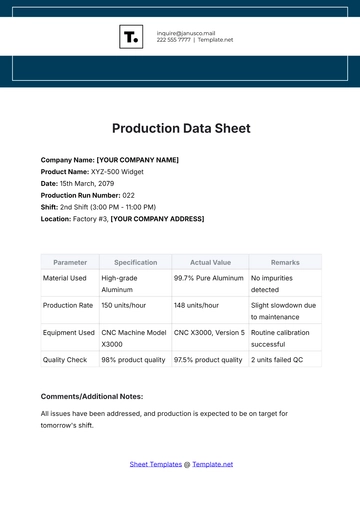Image resolution: width=360 pixels, height=509 pixels.
Task: Open the Template.net footer link
Action: pyautogui.click(x=213, y=464)
